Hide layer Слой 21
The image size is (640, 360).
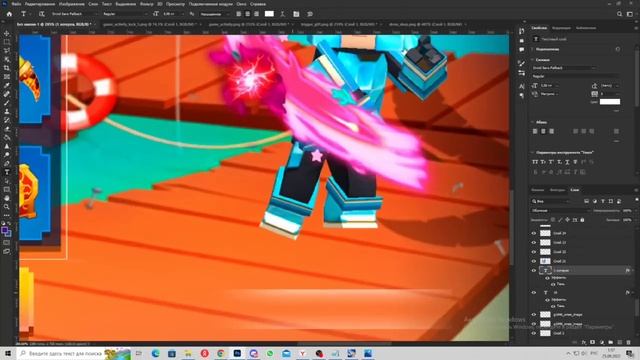pos(533,261)
